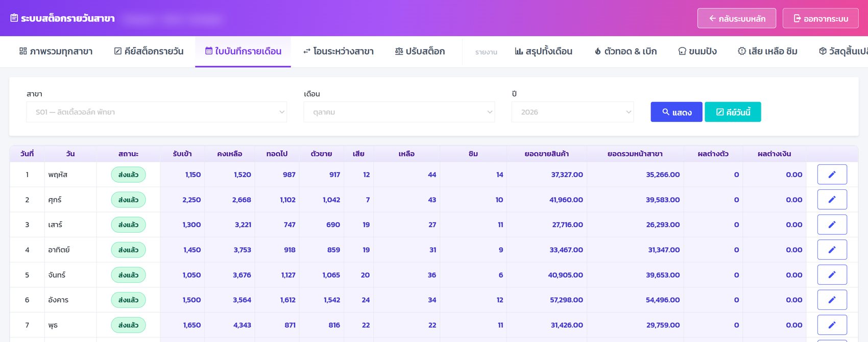Open the ปี year dropdown showing 2026
The width and height of the screenshot is (868, 342).
572,112
